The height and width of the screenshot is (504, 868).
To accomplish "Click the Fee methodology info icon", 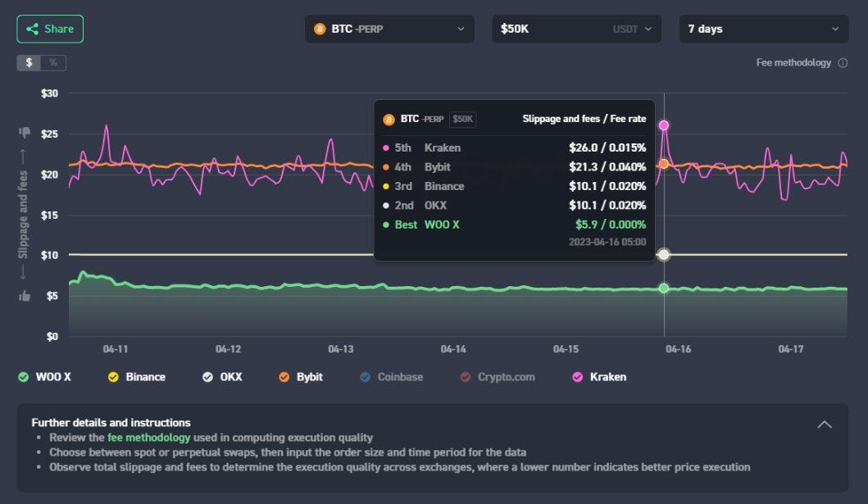I will point(843,63).
